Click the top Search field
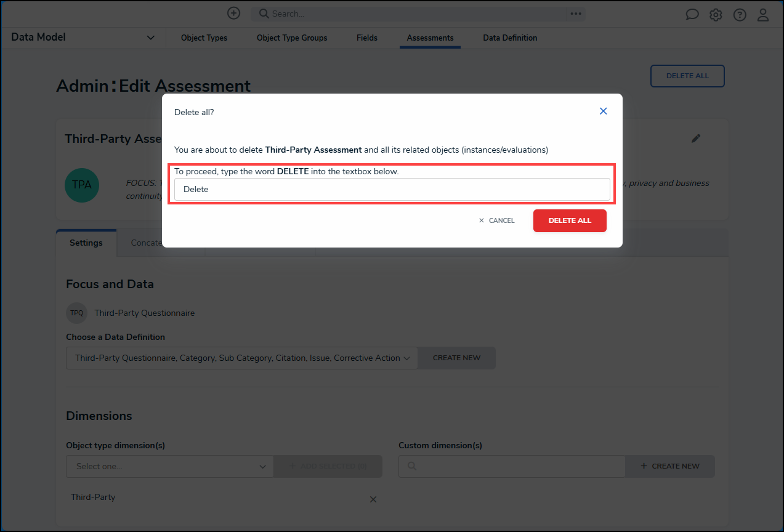This screenshot has height=532, width=784. pyautogui.click(x=410, y=14)
